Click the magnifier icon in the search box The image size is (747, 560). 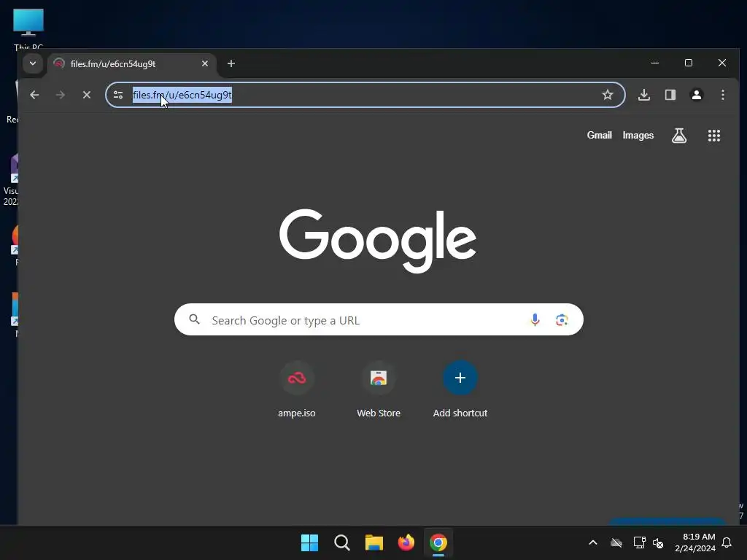194,319
